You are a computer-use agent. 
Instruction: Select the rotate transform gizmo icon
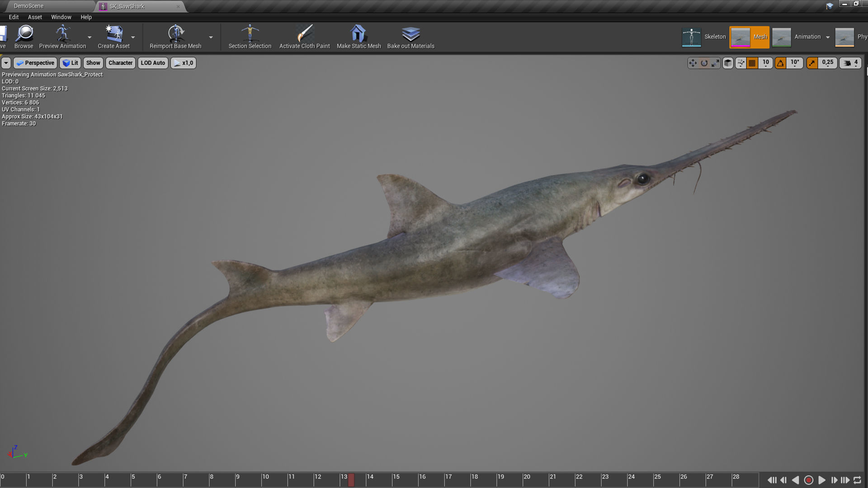[x=704, y=63]
